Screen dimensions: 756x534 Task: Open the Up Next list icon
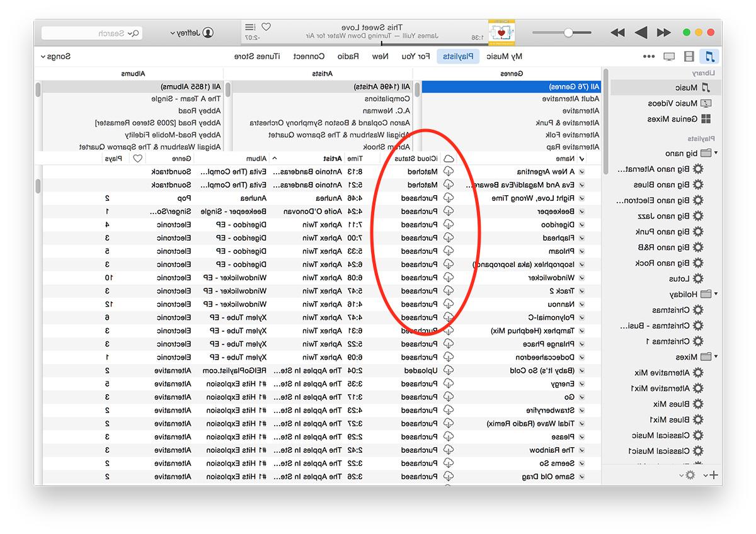(250, 27)
